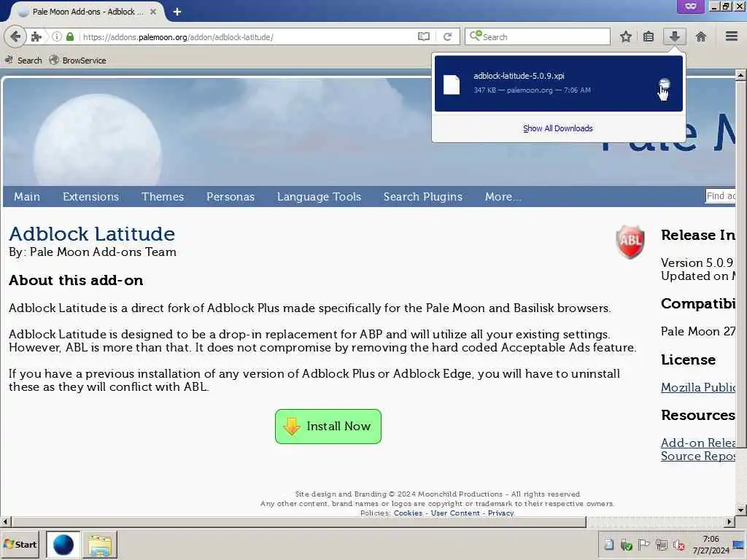Click the muted volume tray icon
The image size is (747, 560).
pos(679,544)
